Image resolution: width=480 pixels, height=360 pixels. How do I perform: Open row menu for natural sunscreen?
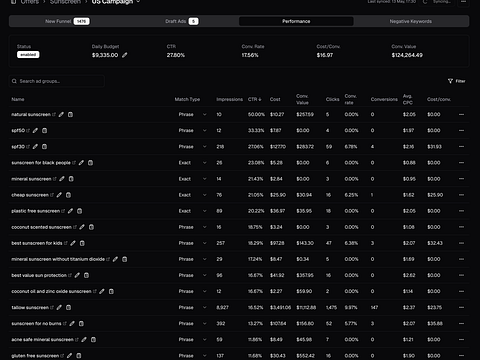461,114
